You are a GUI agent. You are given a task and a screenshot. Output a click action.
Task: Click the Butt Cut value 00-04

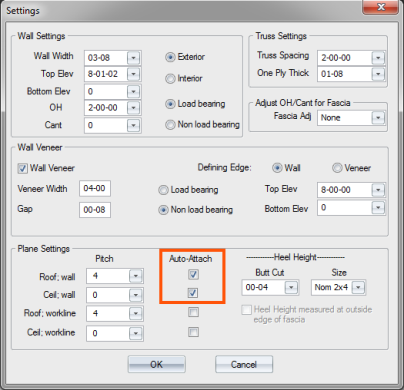(x=257, y=287)
